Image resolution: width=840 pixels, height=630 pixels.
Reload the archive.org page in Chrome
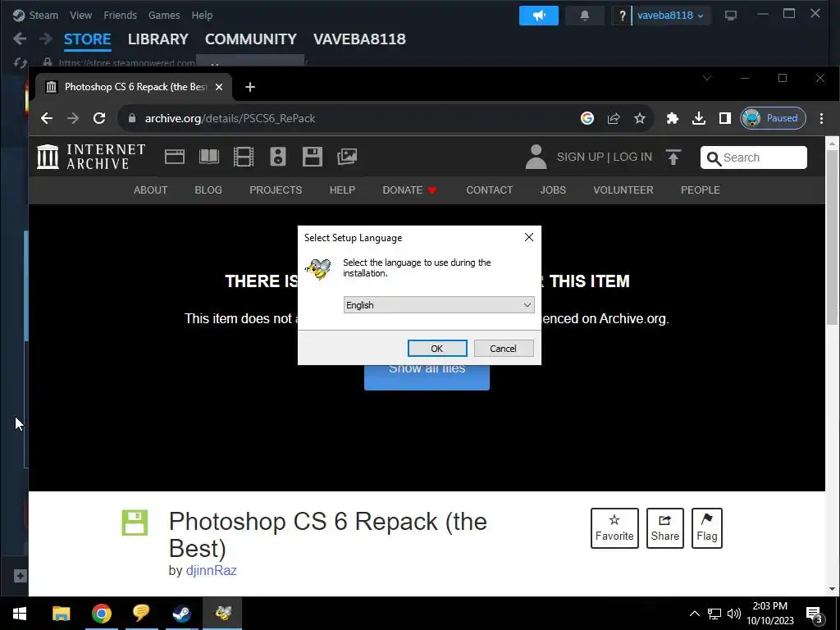click(x=99, y=118)
